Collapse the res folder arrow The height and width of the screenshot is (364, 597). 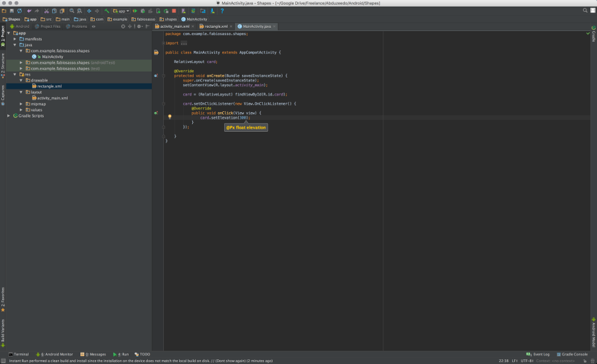coord(15,74)
